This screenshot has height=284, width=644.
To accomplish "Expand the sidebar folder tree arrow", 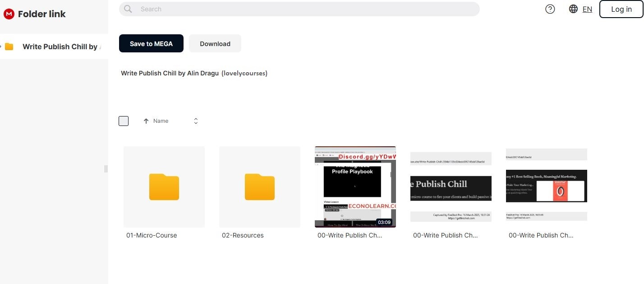I will 1,47.
